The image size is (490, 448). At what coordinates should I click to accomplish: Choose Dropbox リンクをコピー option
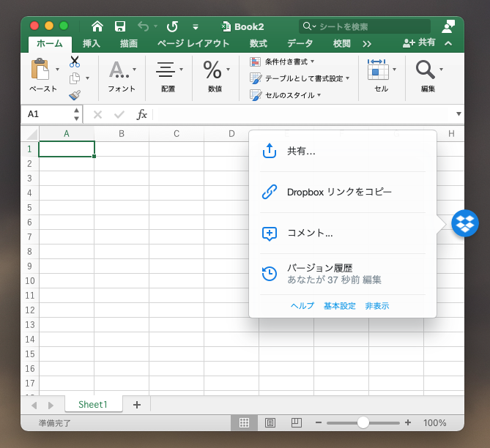343,192
